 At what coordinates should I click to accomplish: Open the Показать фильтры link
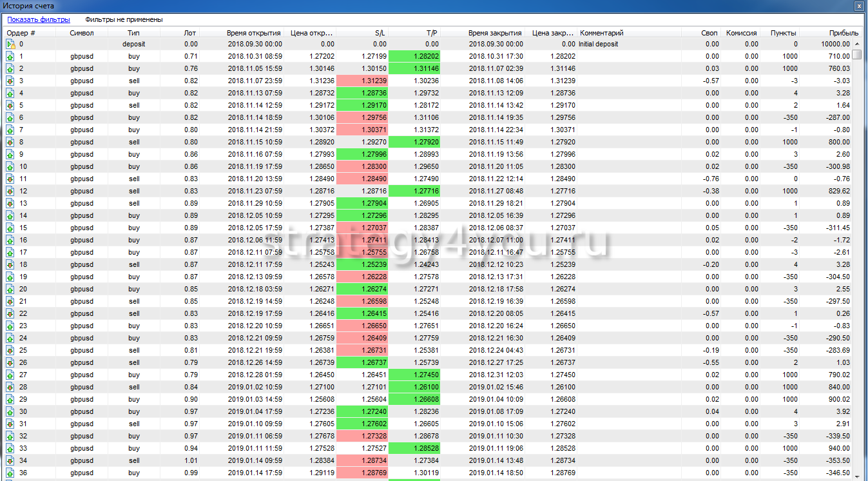[x=39, y=20]
